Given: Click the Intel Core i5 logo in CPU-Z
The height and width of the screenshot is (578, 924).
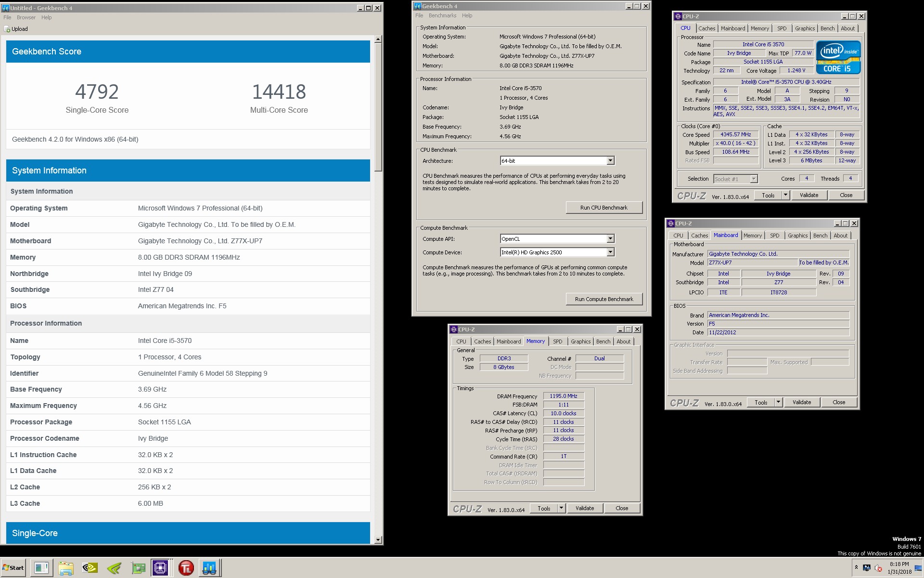Looking at the screenshot, I should (x=838, y=58).
